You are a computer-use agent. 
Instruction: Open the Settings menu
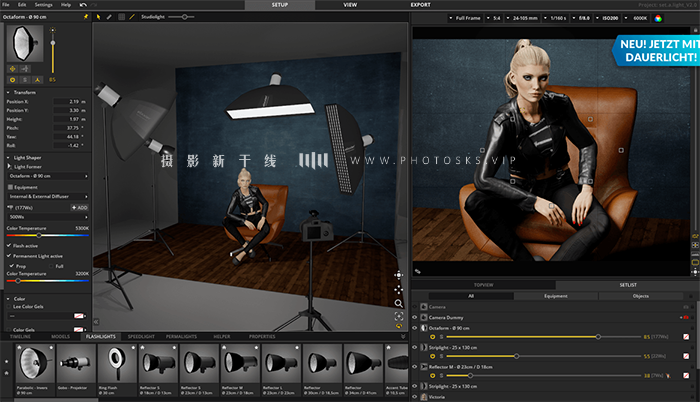(x=43, y=4)
